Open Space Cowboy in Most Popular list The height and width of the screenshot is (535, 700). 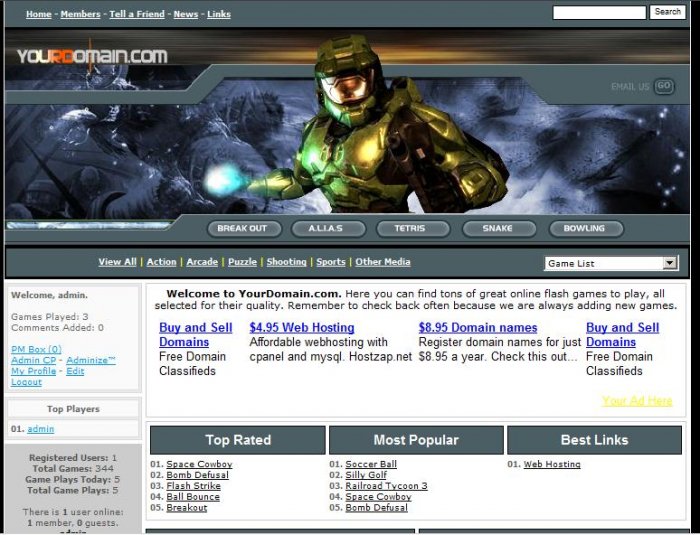click(x=378, y=497)
